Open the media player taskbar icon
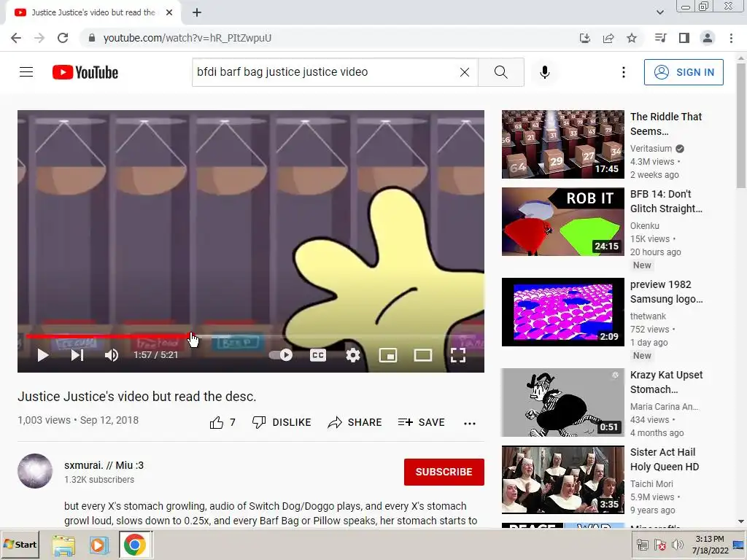Viewport: 747px width, 560px height. [x=98, y=545]
